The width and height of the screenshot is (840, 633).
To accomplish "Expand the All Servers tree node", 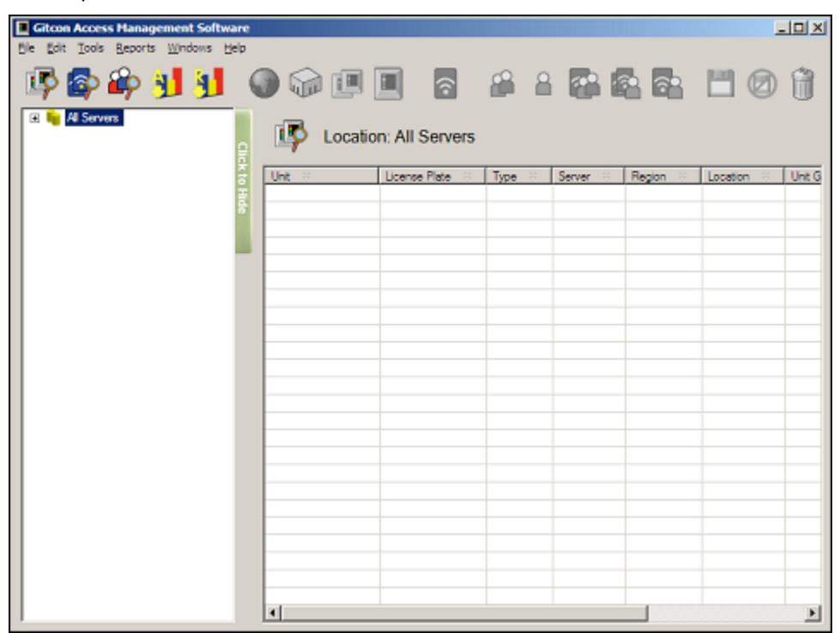I will [34, 118].
